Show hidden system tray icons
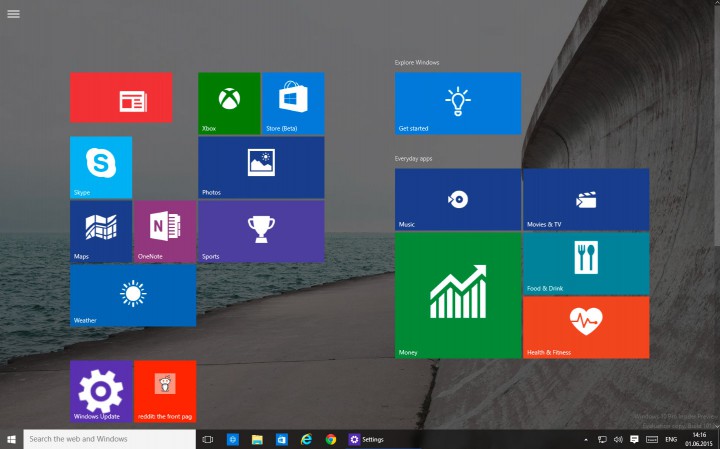Screen dimensions: 720x449 586,440
